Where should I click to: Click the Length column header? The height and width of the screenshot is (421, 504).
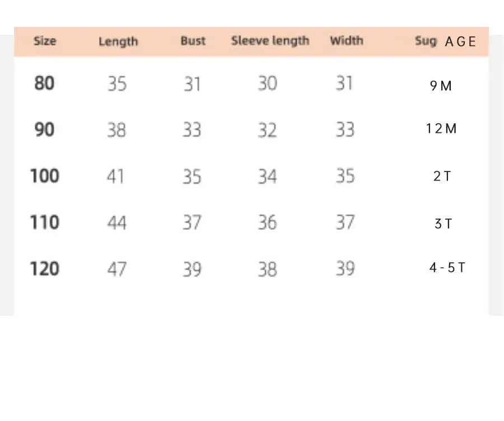[x=118, y=41]
